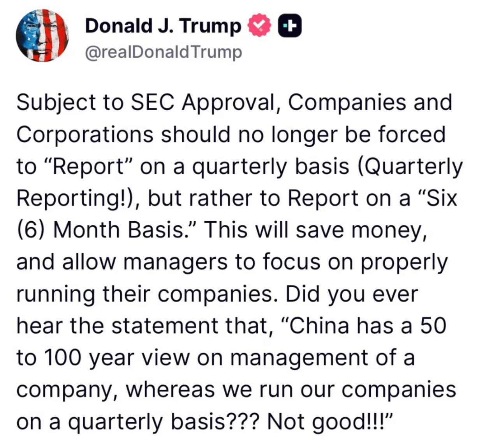Click the word "Corporations" in the post

pyautogui.click(x=85, y=135)
